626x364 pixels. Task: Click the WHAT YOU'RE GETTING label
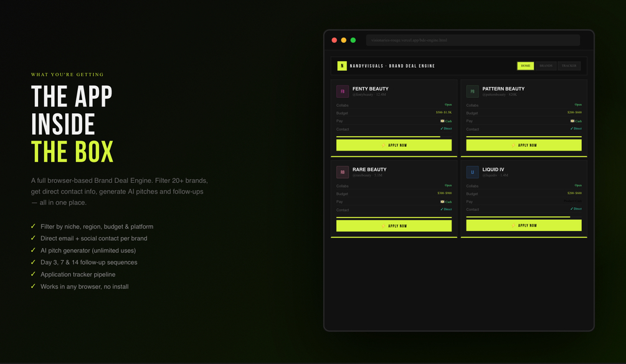point(67,75)
